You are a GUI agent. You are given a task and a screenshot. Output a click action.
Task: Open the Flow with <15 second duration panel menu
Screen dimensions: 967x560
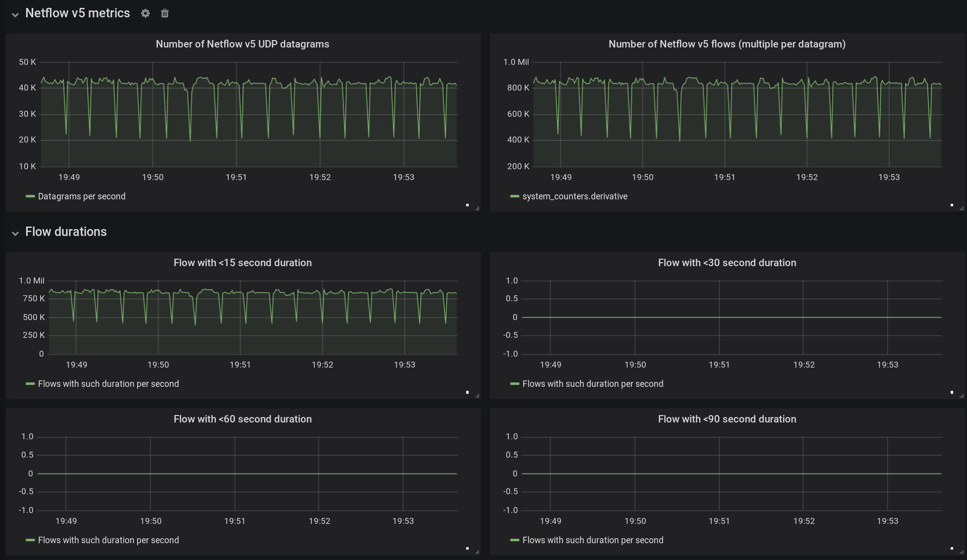pos(242,263)
